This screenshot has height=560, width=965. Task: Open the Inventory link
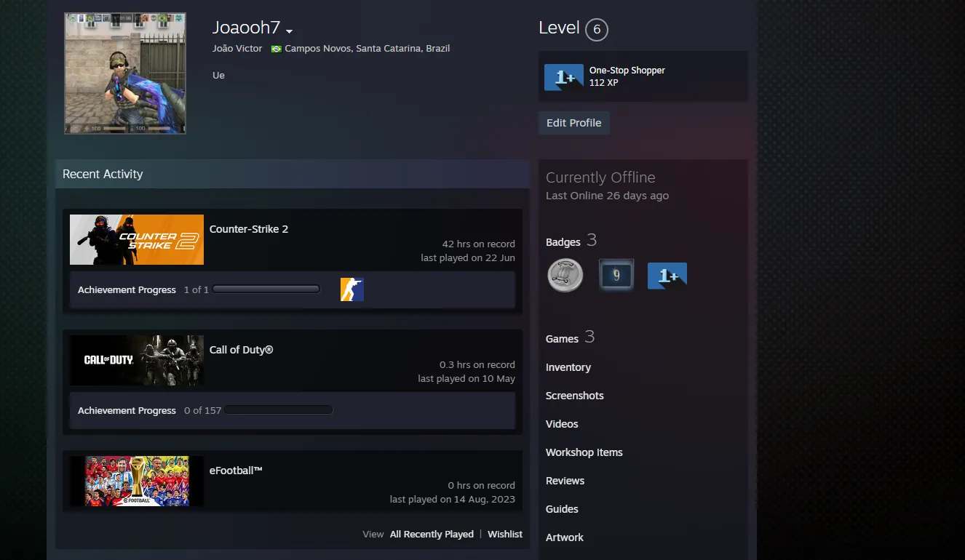[x=568, y=367]
